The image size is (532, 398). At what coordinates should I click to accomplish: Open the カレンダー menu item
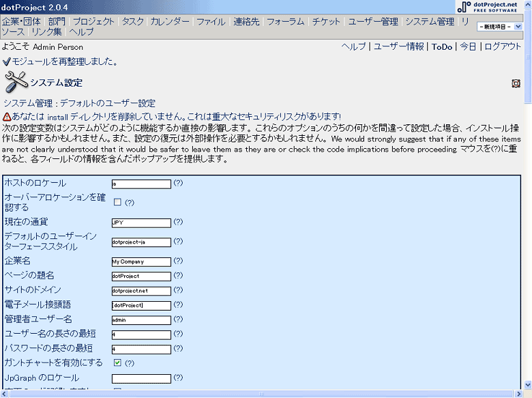170,21
